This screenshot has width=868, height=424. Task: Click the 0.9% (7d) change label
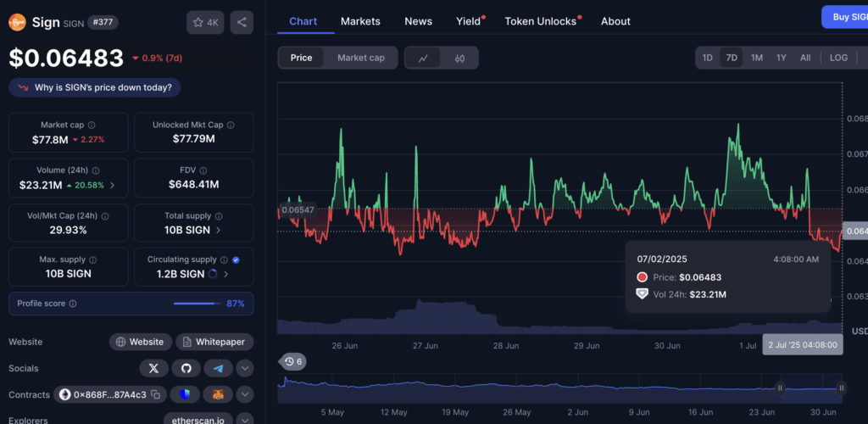click(157, 58)
